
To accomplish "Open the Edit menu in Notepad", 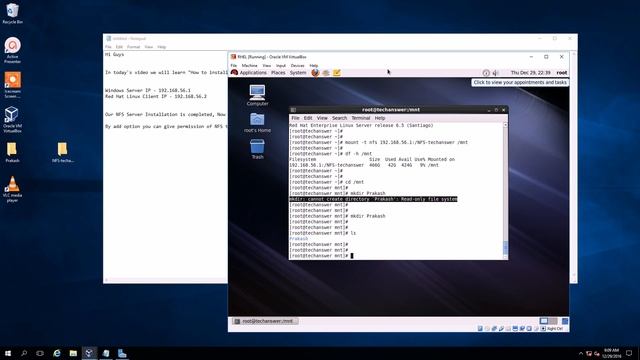I will pos(119,47).
